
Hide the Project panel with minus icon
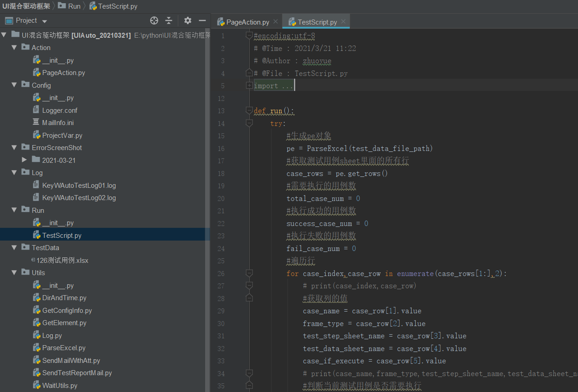(202, 20)
